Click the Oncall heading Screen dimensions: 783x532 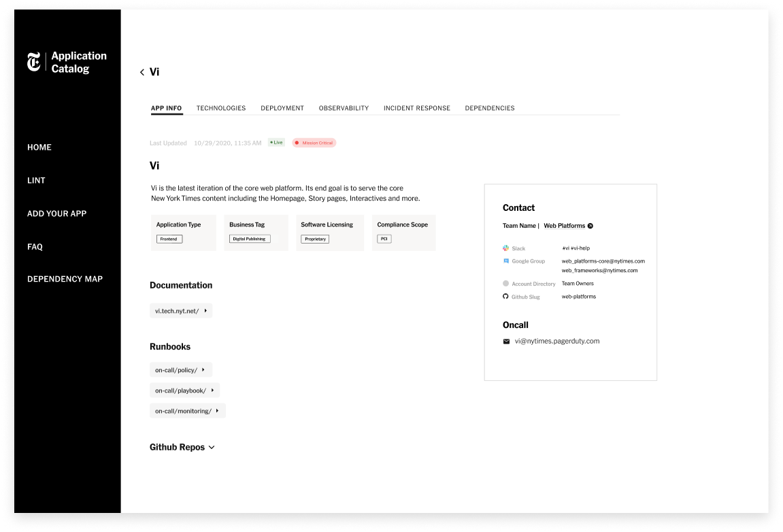pos(516,325)
